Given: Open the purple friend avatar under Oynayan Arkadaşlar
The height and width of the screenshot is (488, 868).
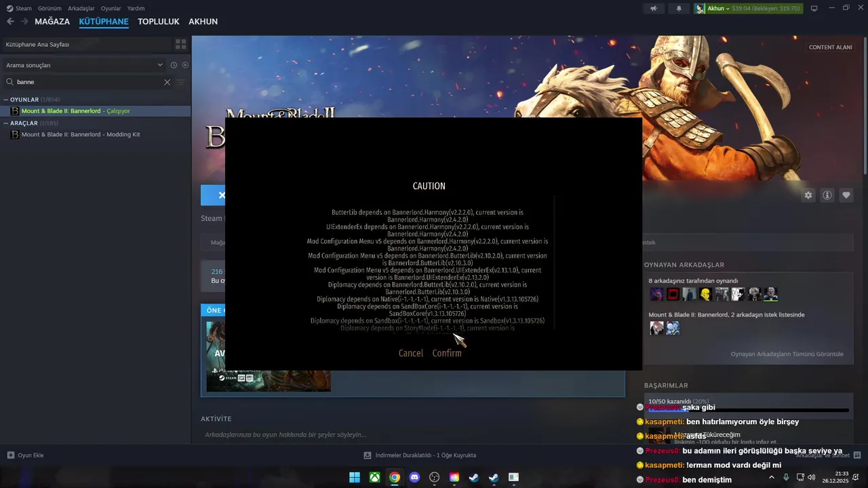Looking at the screenshot, I should click(656, 294).
